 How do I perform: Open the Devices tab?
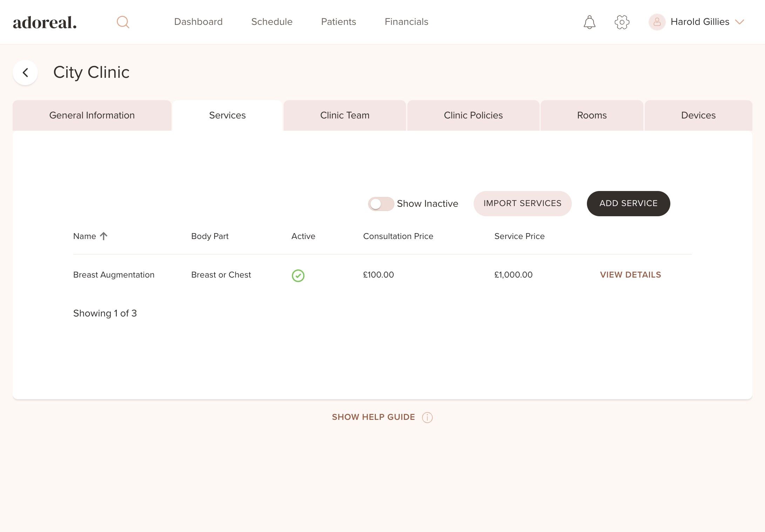698,115
